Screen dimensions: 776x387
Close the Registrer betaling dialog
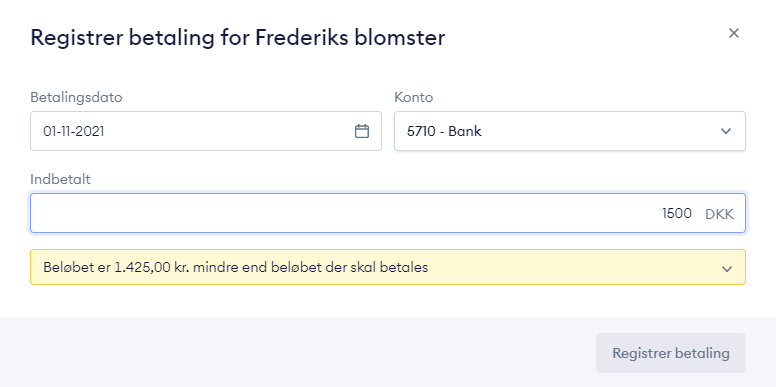click(x=734, y=33)
